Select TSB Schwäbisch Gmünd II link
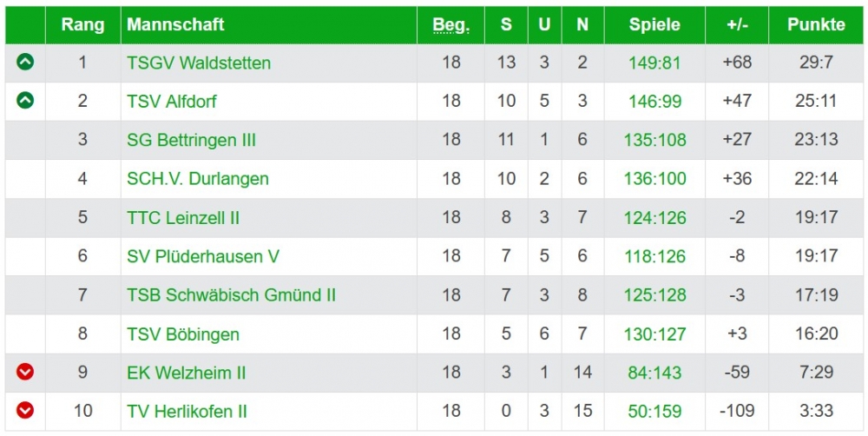The width and height of the screenshot is (868, 436). tap(231, 295)
